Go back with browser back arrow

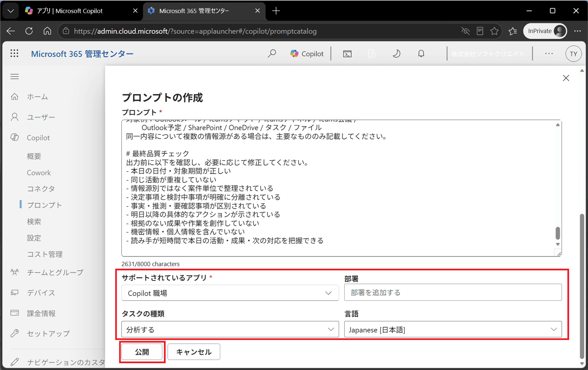[11, 31]
